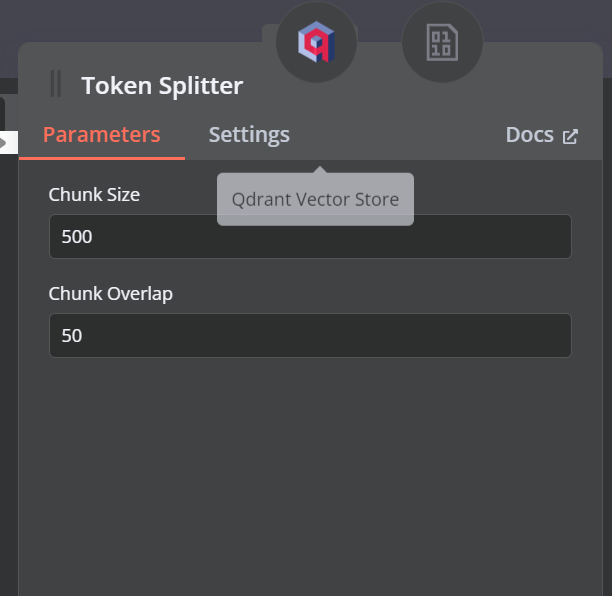Focus the Chunk Size input field

(x=310, y=236)
